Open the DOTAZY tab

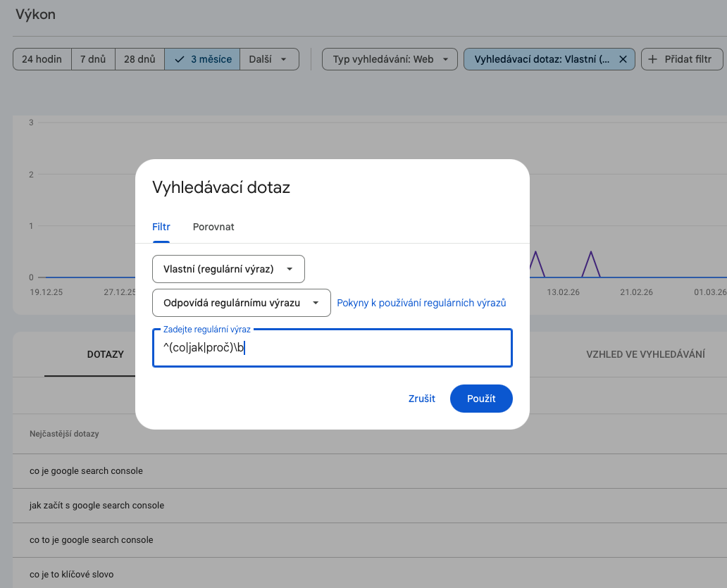click(106, 354)
